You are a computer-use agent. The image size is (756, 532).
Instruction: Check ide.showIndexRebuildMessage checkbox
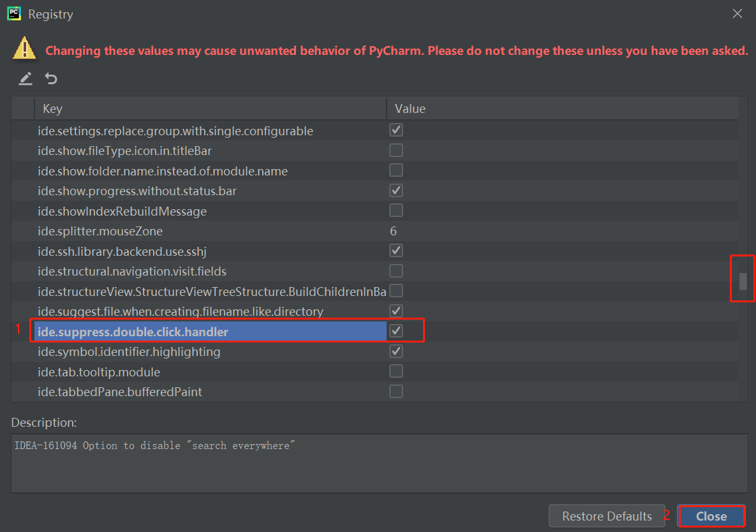(396, 211)
